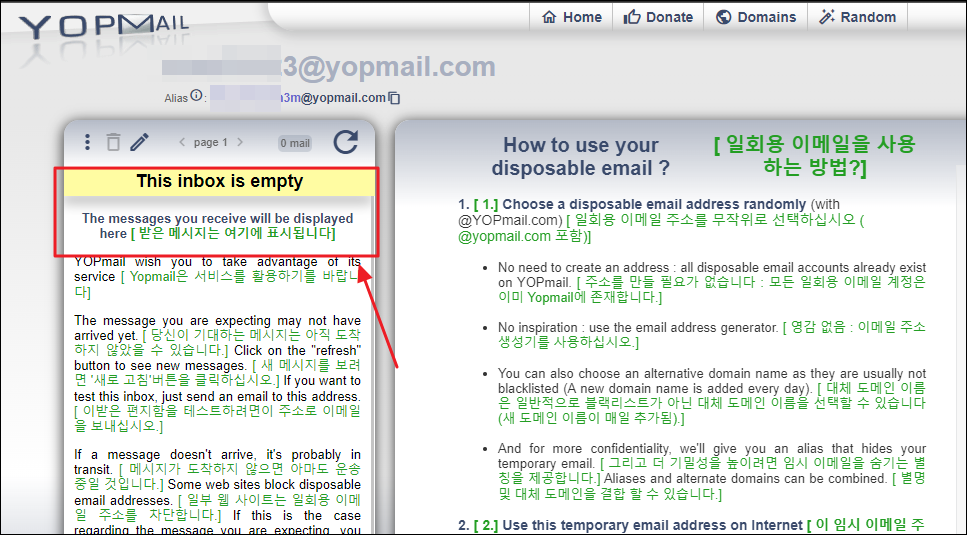Click the thumbs-up icon beside Donate
The height and width of the screenshot is (535, 967).
click(x=632, y=17)
